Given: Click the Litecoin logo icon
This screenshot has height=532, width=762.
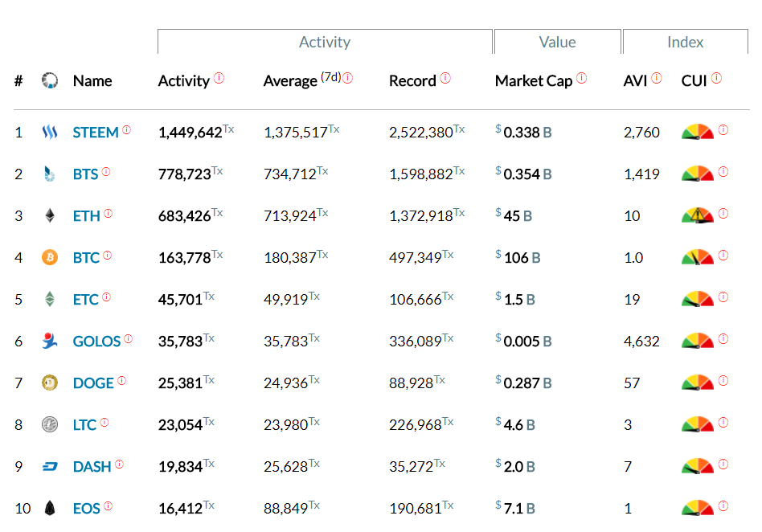Looking at the screenshot, I should coord(50,424).
